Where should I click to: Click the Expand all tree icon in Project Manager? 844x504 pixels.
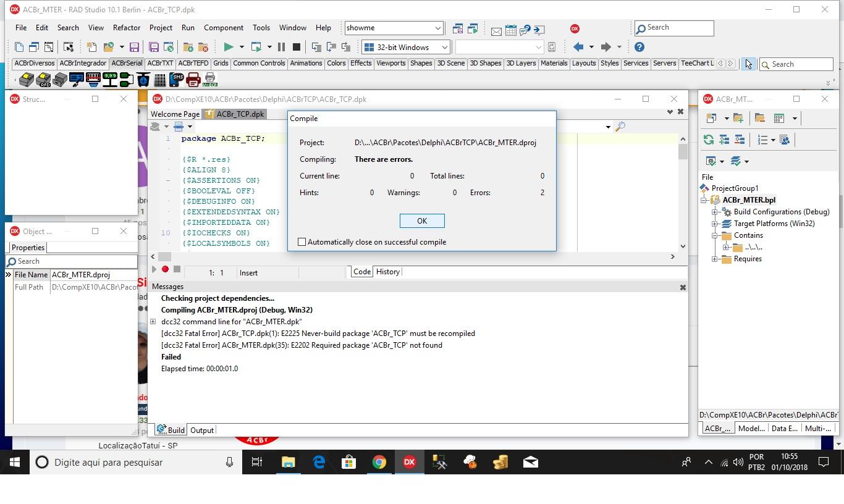click(x=724, y=140)
